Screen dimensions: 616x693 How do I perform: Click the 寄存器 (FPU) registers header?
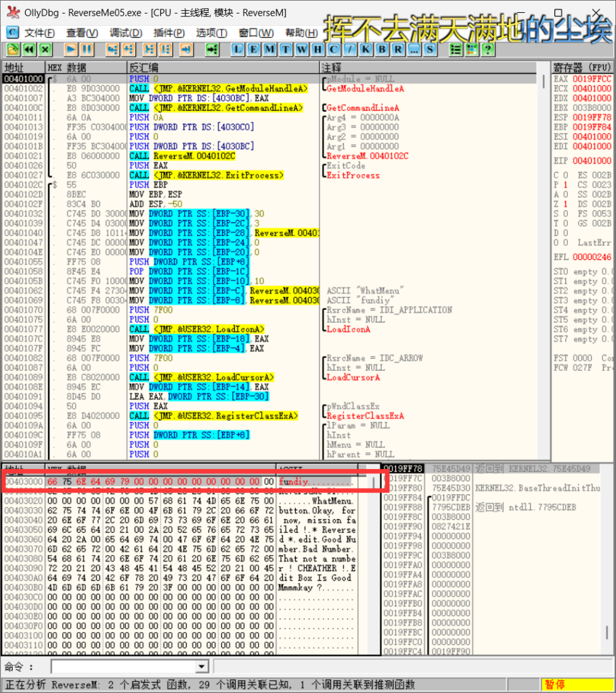[x=582, y=68]
